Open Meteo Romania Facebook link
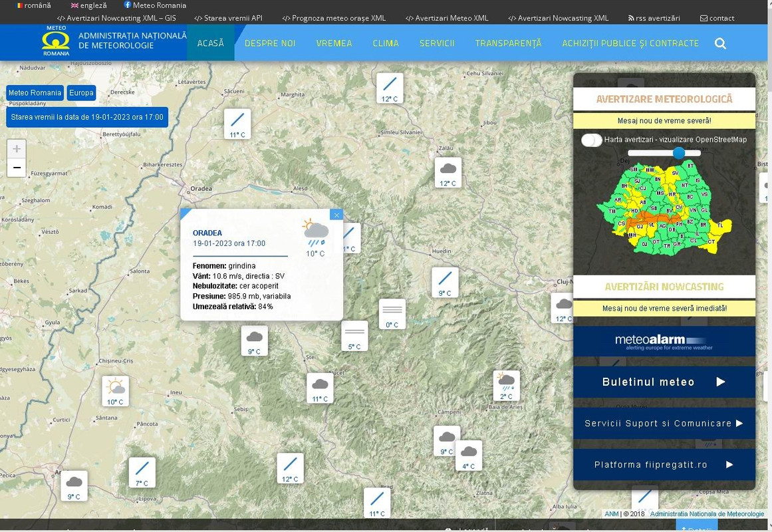This screenshot has height=532, width=772. pos(155,5)
